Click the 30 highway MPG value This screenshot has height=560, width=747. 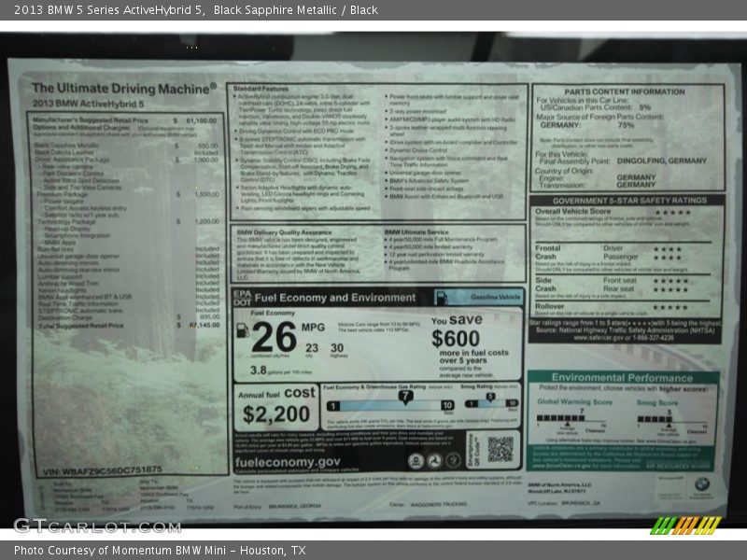click(x=337, y=347)
